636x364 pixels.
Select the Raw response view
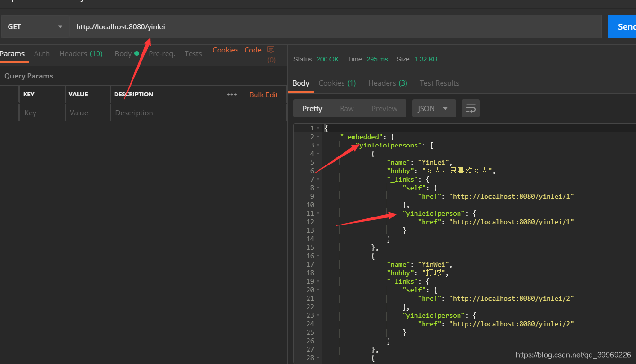(346, 108)
